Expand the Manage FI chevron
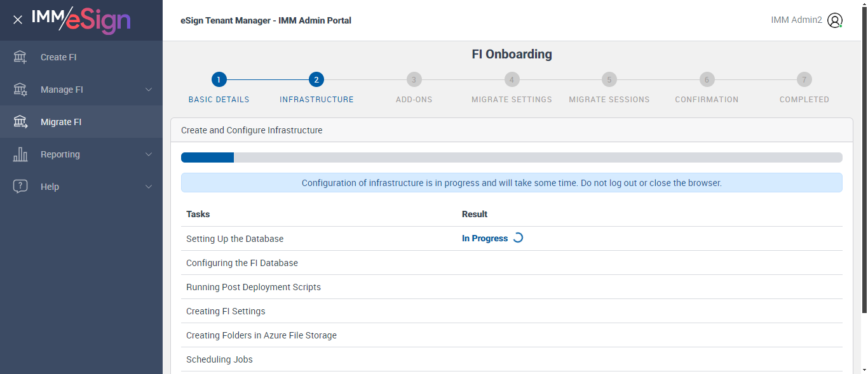Screen dimensions: 868x374 click(x=149, y=90)
